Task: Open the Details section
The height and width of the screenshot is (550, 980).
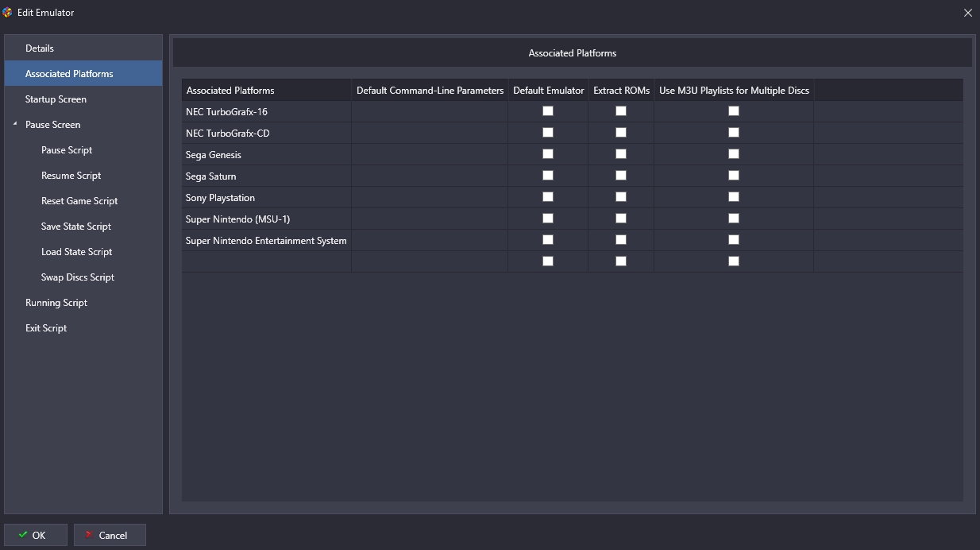Action: coord(83,48)
